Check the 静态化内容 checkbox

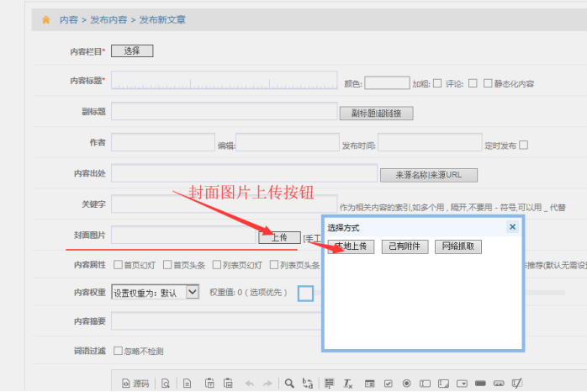pos(487,83)
